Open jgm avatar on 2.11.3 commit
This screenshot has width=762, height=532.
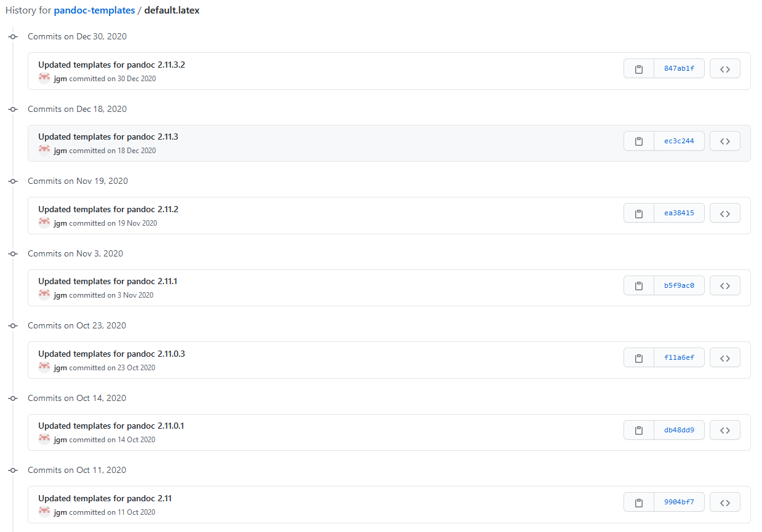pos(44,150)
